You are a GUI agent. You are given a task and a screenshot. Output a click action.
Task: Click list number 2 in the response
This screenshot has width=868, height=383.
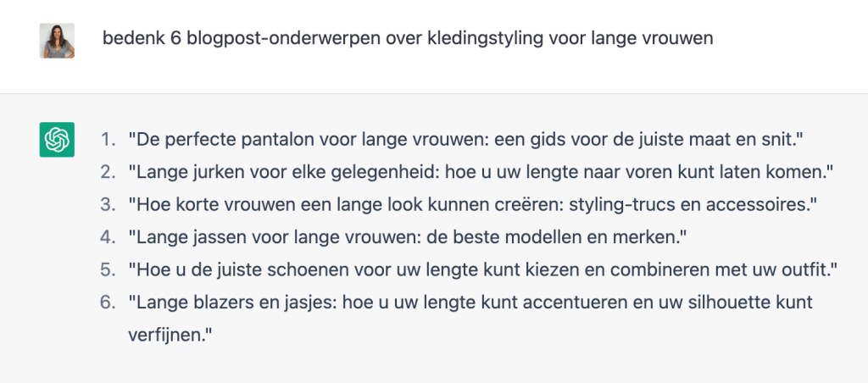pyautogui.click(x=106, y=172)
